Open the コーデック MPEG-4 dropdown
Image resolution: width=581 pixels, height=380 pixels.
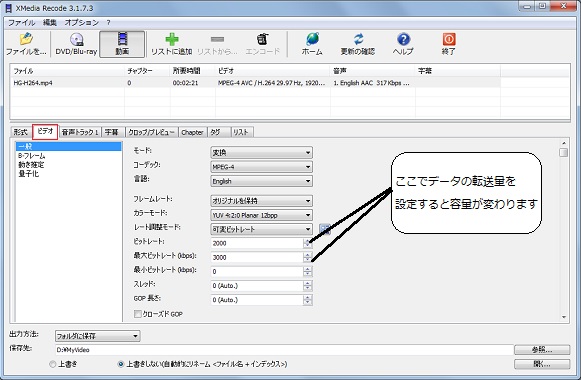click(261, 167)
